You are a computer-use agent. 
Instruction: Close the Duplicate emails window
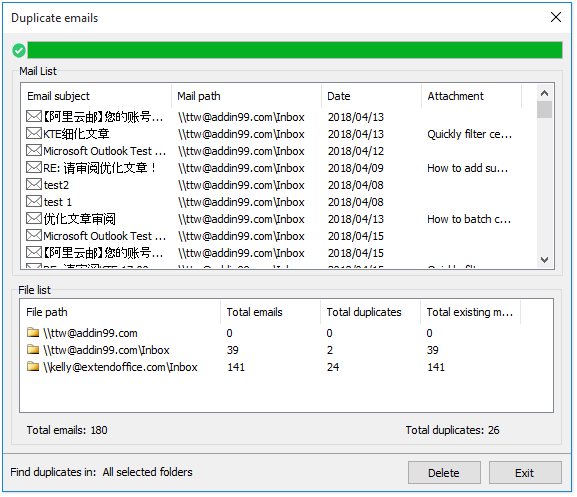click(x=556, y=17)
